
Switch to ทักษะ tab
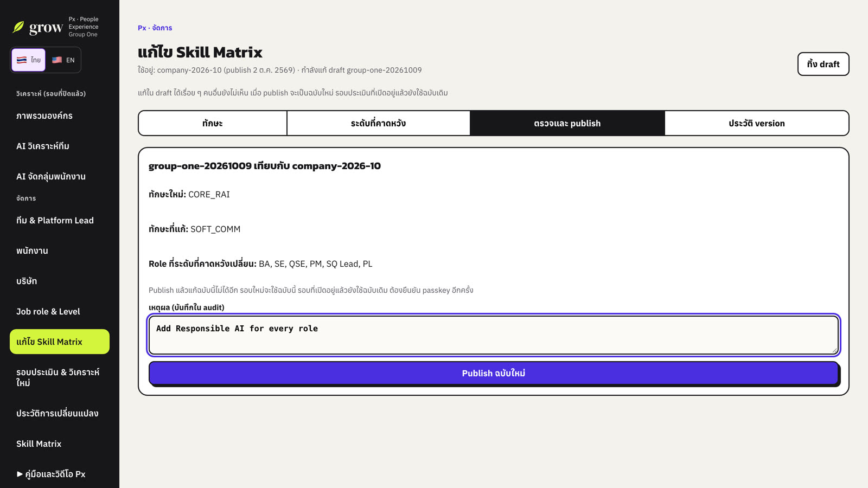213,123
